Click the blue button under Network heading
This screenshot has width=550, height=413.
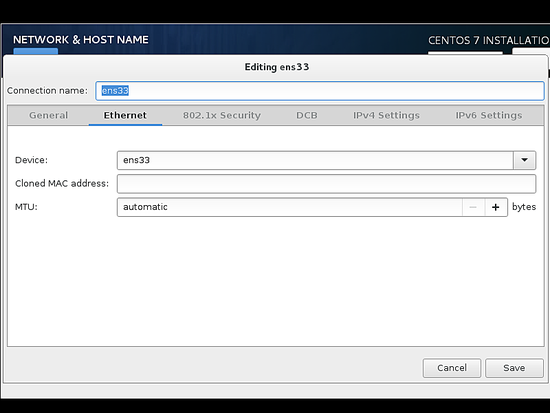36,52
